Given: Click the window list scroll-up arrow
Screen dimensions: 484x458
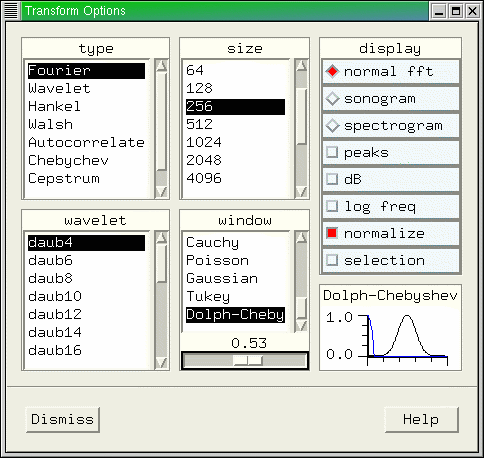Looking at the screenshot, I should [x=301, y=238].
